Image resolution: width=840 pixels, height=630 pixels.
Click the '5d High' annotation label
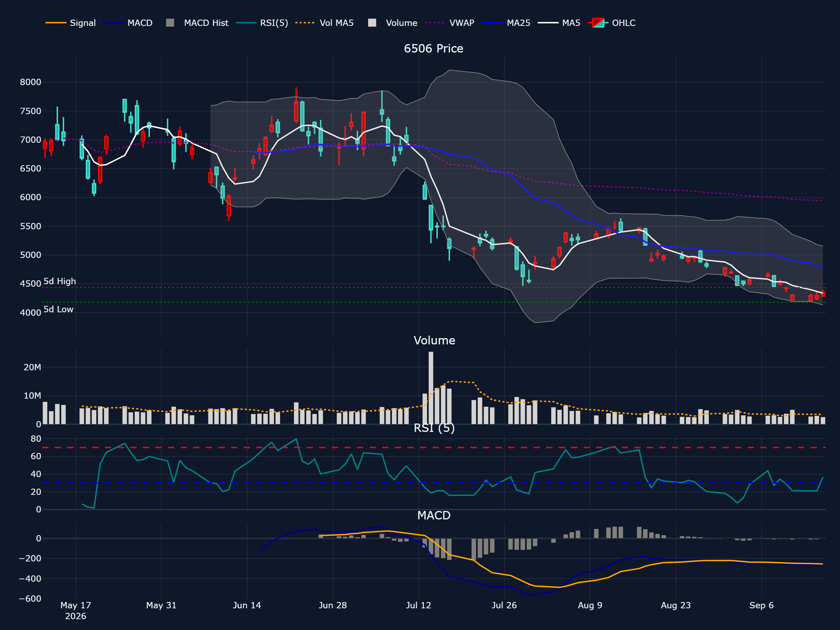[x=59, y=281]
